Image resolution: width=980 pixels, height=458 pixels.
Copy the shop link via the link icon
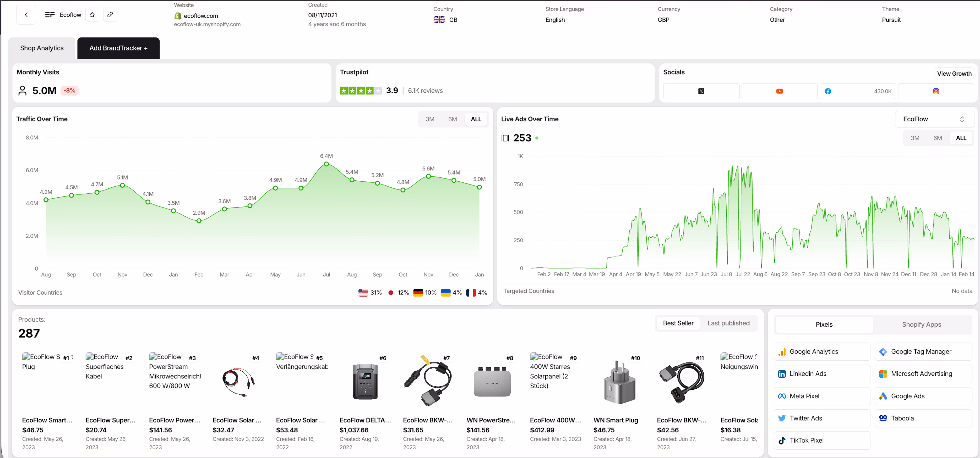tap(110, 14)
